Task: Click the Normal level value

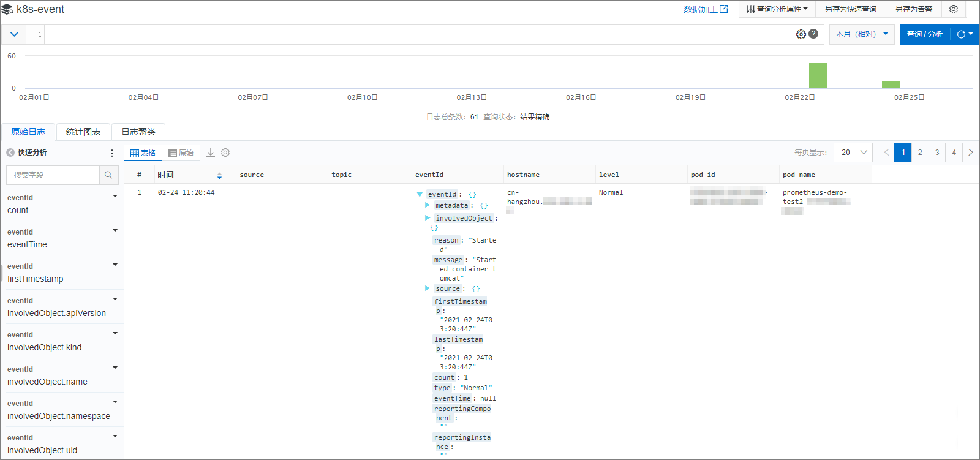Action: click(x=611, y=192)
